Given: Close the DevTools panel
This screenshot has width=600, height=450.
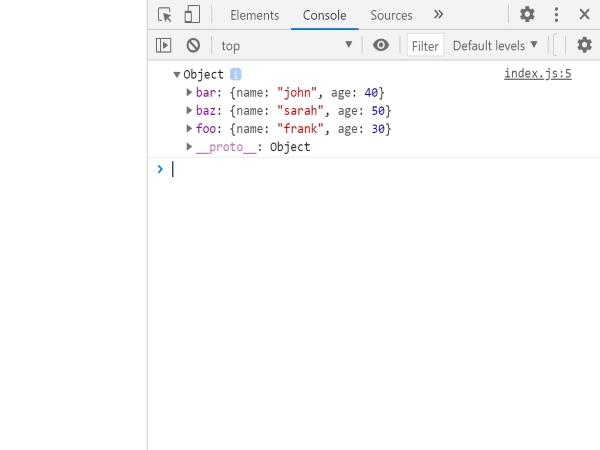Looking at the screenshot, I should tap(584, 15).
